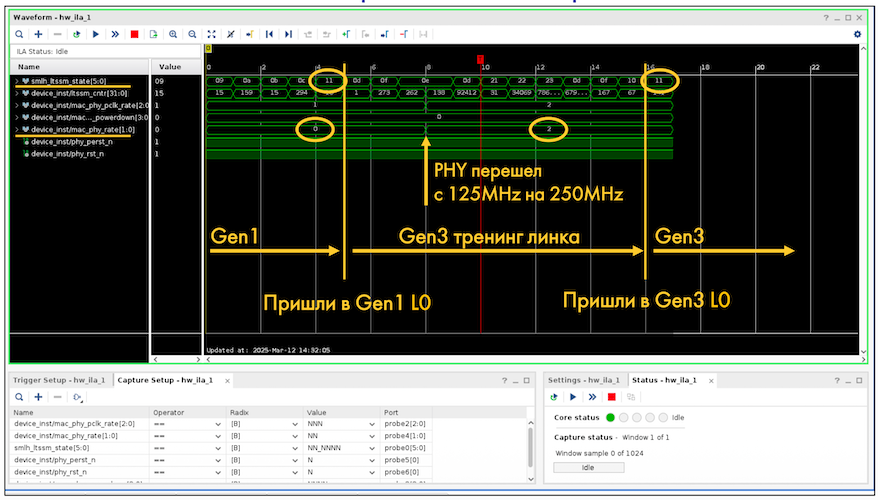Click the blue next marker icon
This screenshot has width=880, height=500.
[384, 34]
